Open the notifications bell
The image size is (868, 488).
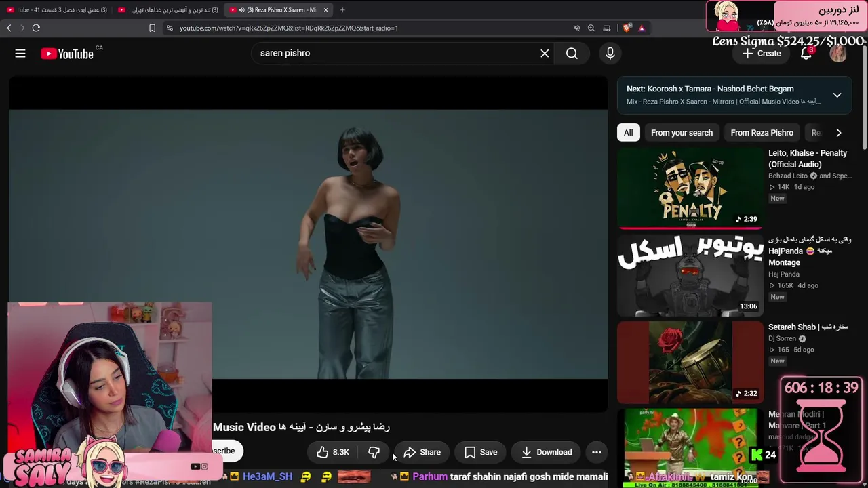tap(806, 54)
